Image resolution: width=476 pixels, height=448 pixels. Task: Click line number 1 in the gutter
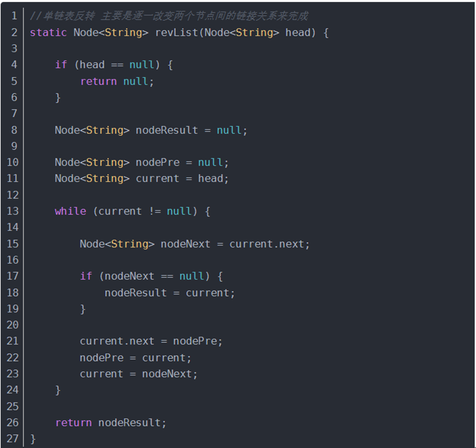tap(14, 16)
